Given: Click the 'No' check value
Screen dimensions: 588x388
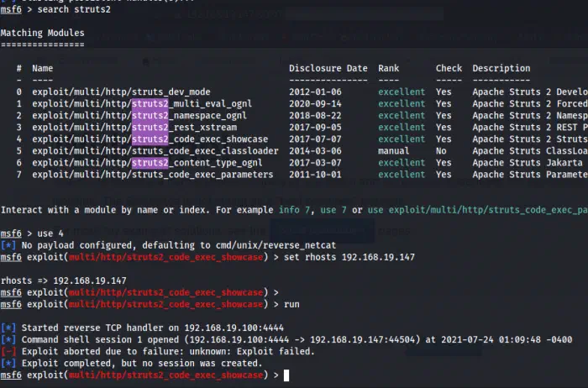Looking at the screenshot, I should (441, 150).
